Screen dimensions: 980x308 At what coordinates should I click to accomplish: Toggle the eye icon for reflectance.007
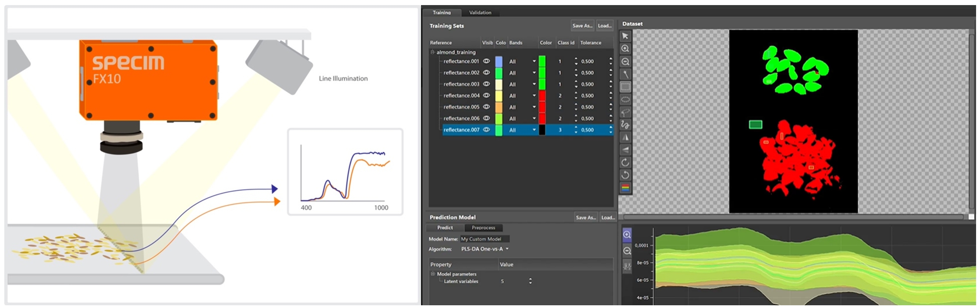[x=486, y=130]
